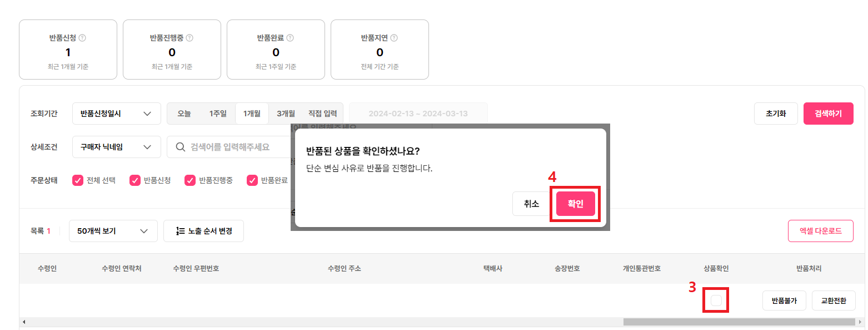Expand the 구매자 닉네임 condition dropdown
The image size is (868, 330).
coord(117,147)
